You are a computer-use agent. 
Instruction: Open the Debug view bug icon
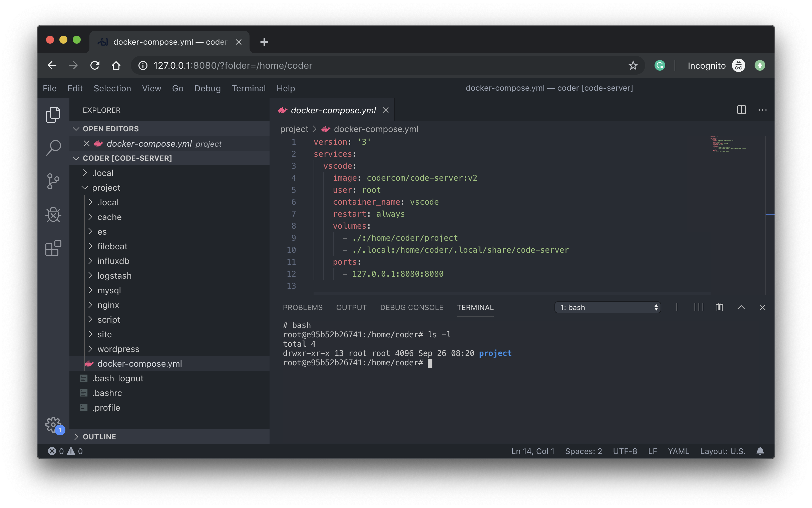tap(53, 215)
